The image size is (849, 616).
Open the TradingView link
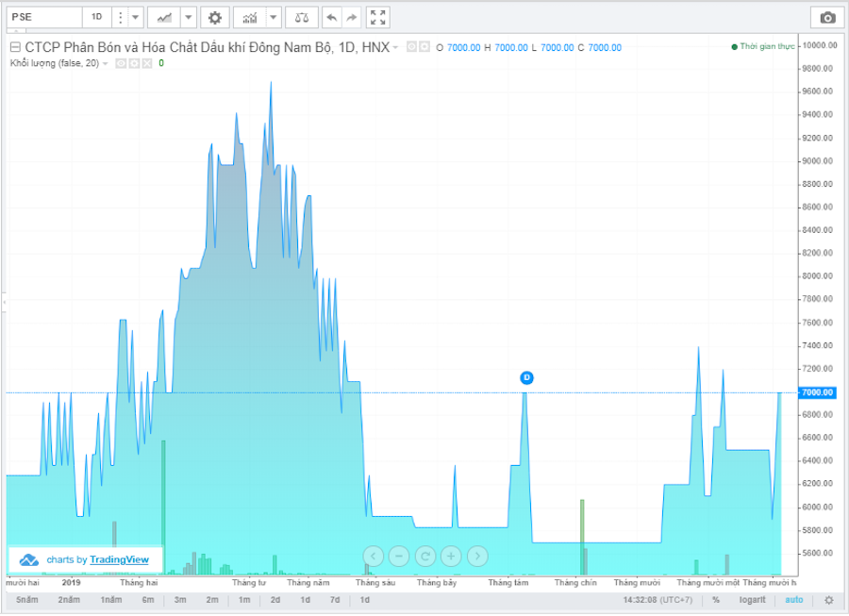pos(119,559)
